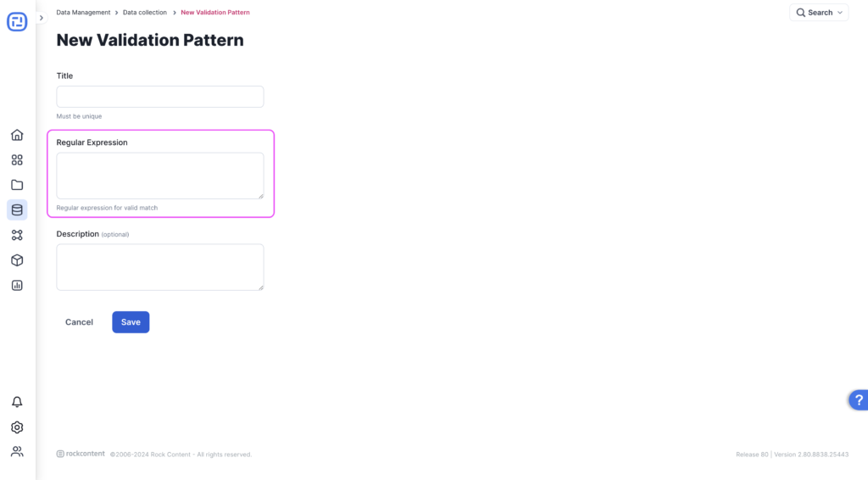Image resolution: width=868 pixels, height=480 pixels.
Task: Go to Data collection breadcrumb
Action: (144, 12)
